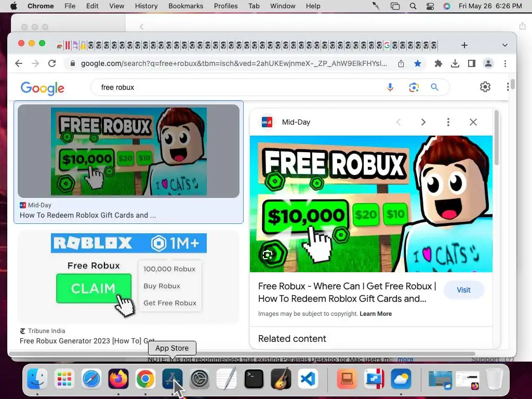
Task: Click the lock icon beside the URL
Action: click(x=72, y=63)
